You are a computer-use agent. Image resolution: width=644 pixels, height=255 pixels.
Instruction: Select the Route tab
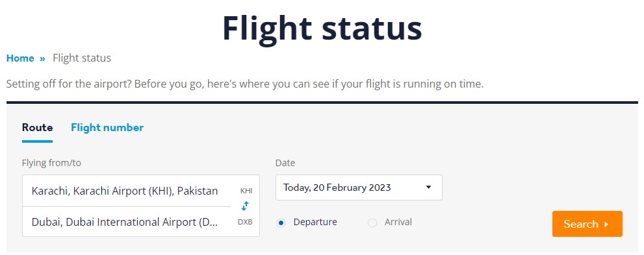[x=38, y=127]
